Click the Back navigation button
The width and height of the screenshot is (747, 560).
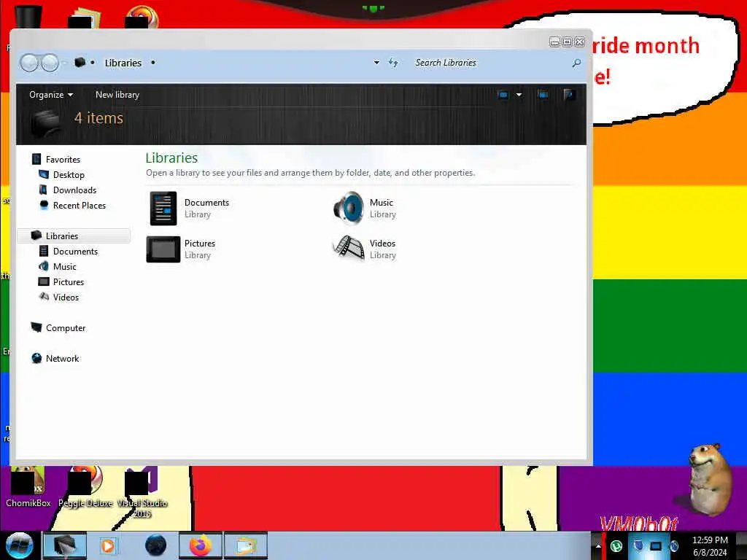coord(29,63)
